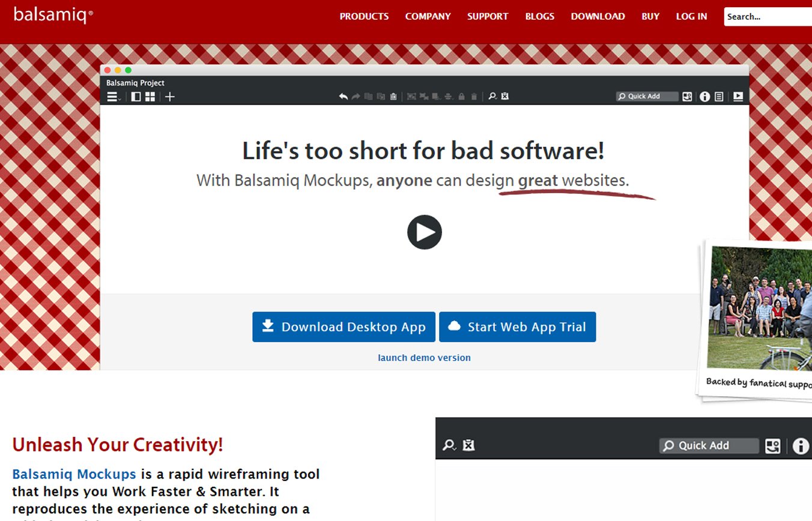This screenshot has width=812, height=521.
Task: Toggle the navigator panel icon beside the hamburger menu
Action: point(136,97)
